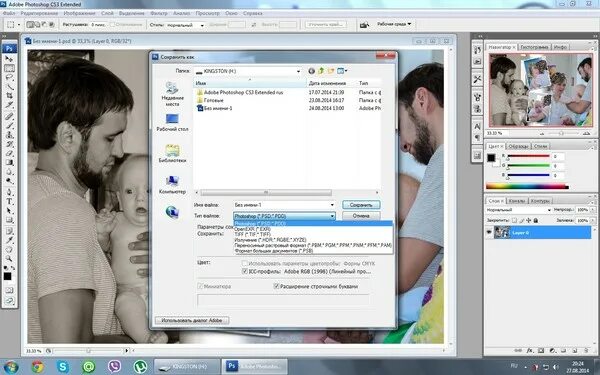
Task: Toggle Использовать параметры цветопробы checkbox
Action: [245, 264]
